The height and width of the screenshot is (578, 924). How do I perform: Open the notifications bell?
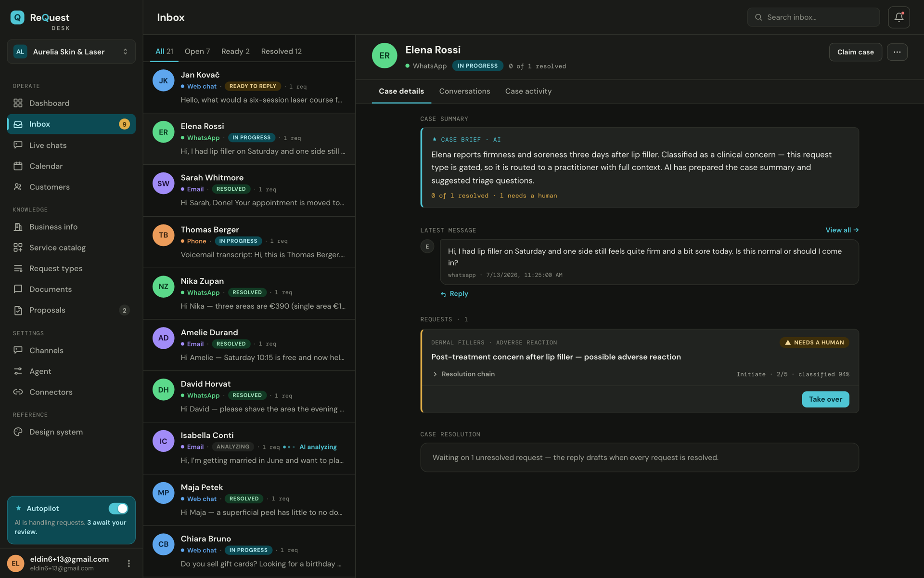click(x=898, y=17)
